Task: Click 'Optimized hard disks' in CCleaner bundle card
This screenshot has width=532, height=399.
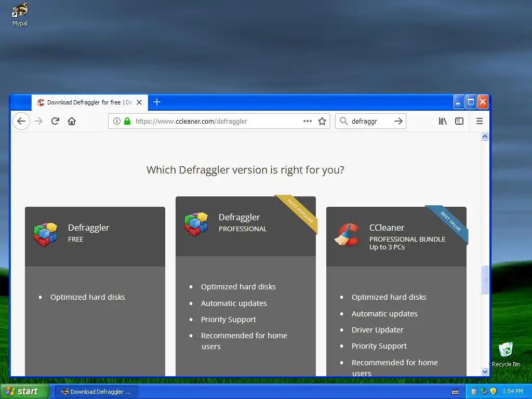Action: coord(389,297)
